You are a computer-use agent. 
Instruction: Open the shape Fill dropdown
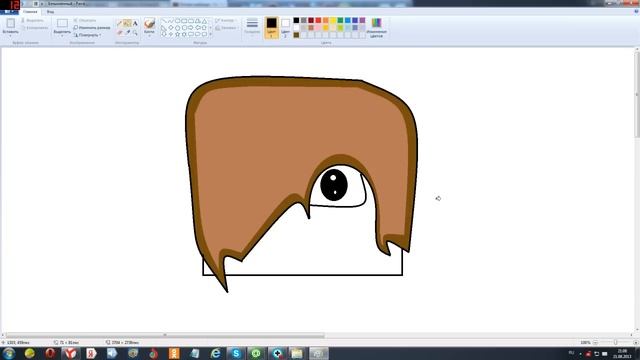[226, 28]
